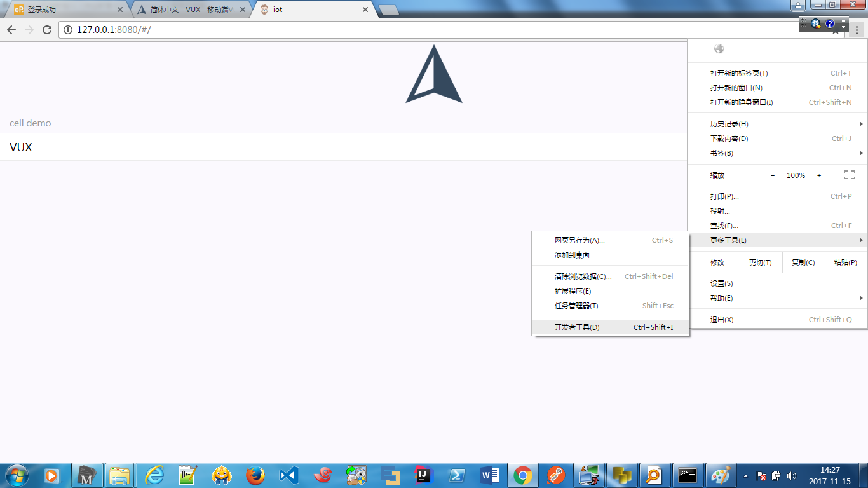Click the network tray icon with red X
Viewport: 868px width, 488px height.
[x=761, y=475]
